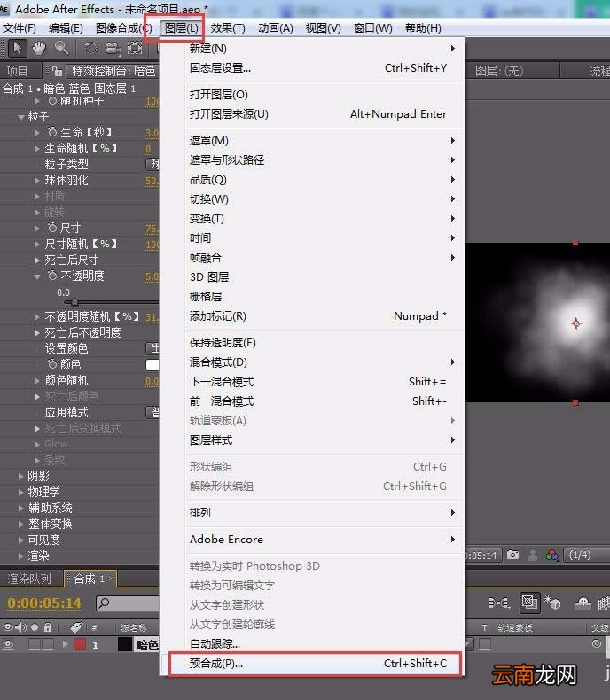Screen dimensions: 610x700
Task: Select the Unified Camera tool
Action: tap(113, 48)
